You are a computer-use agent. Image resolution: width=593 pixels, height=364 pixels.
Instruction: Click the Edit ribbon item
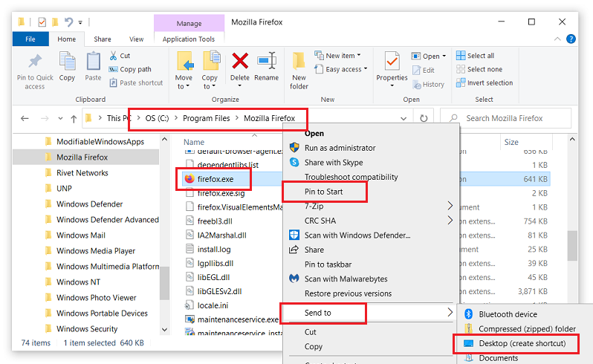[424, 71]
